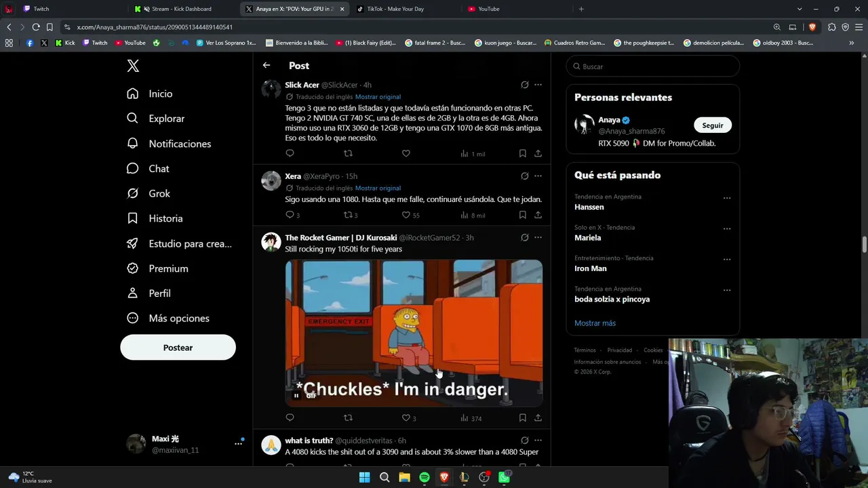Open Anaya's profile avatar in Personas relevantes
This screenshot has height=488, width=868.
[x=584, y=125]
